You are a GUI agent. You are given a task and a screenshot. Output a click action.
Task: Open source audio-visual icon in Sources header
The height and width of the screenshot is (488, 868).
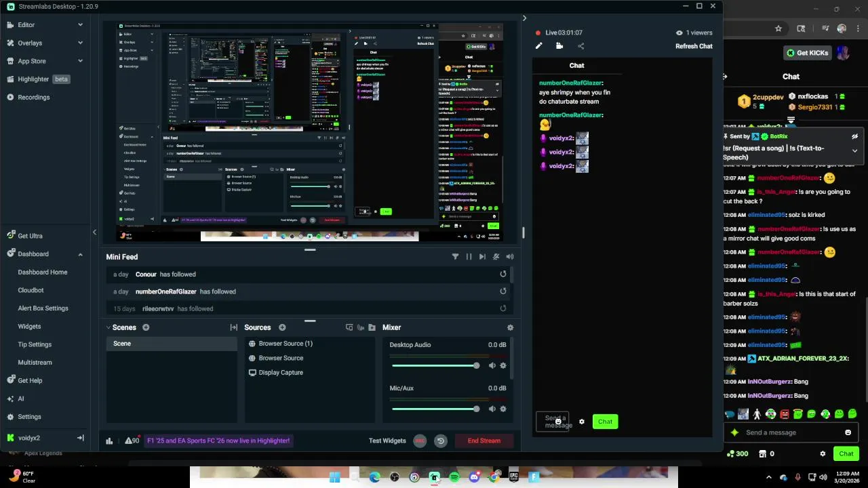(x=361, y=327)
